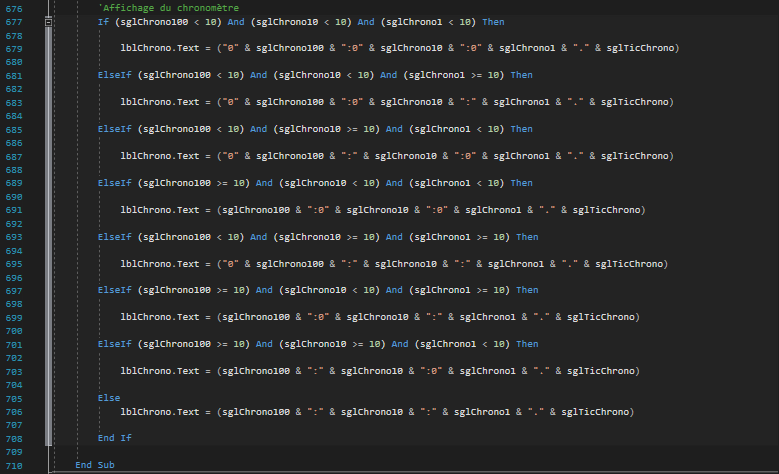Click the lblChrono.Text assignment on line 691
The height and width of the screenshot is (474, 779).
[x=383, y=210]
